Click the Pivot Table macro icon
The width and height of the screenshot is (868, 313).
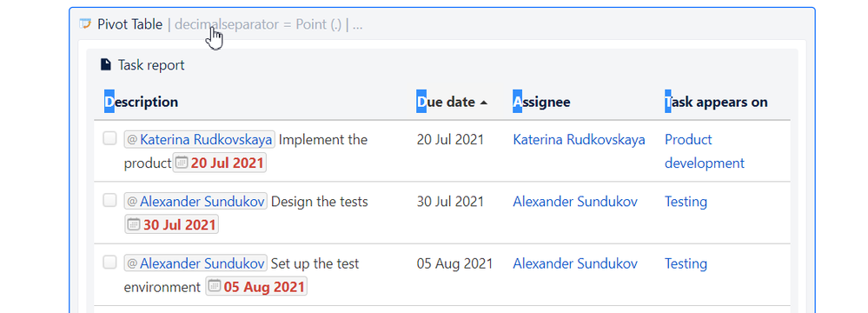point(84,23)
